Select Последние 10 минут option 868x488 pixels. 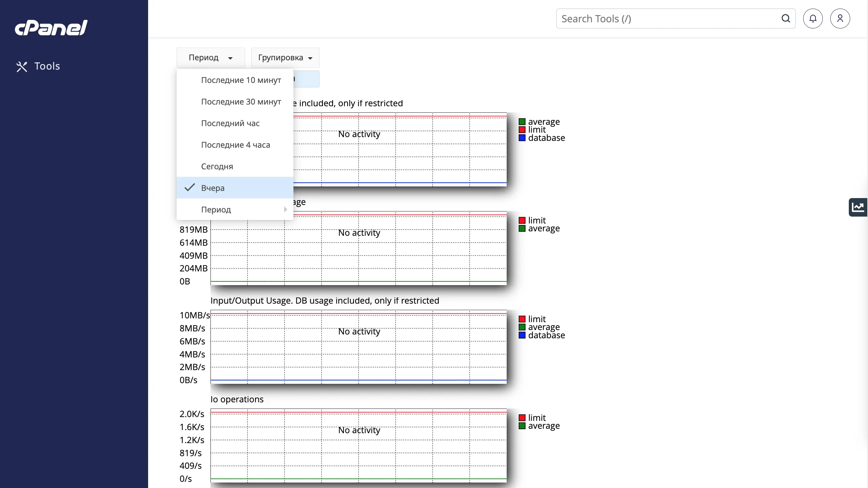(241, 80)
